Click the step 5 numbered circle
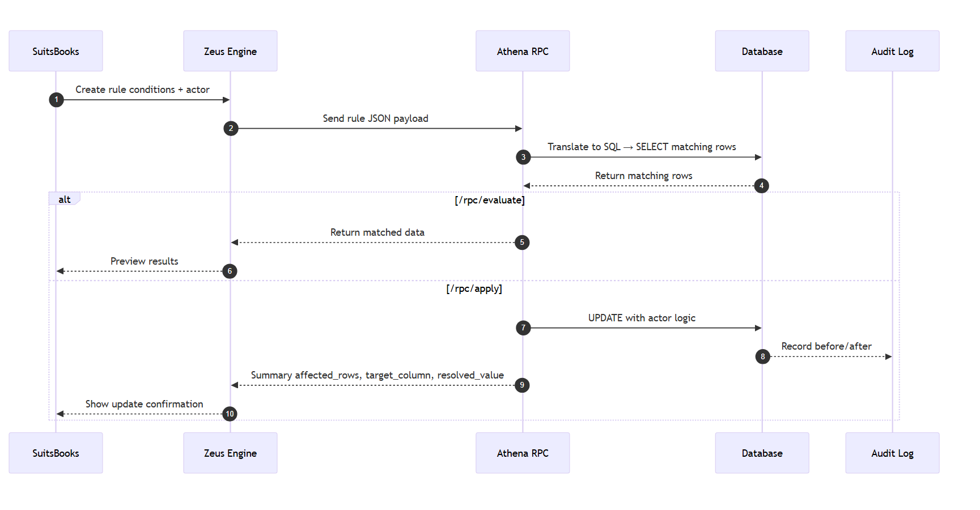 522,243
